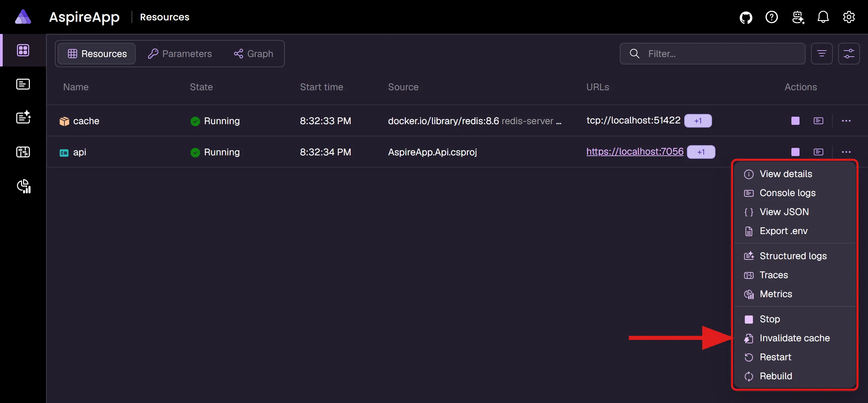Toggle more actions menu for api row

(846, 152)
